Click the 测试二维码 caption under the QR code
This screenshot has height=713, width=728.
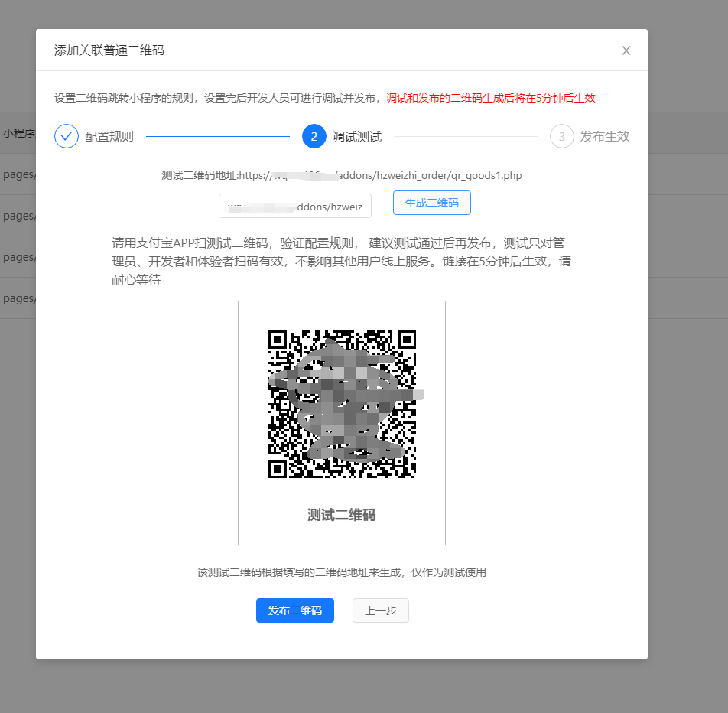click(341, 515)
